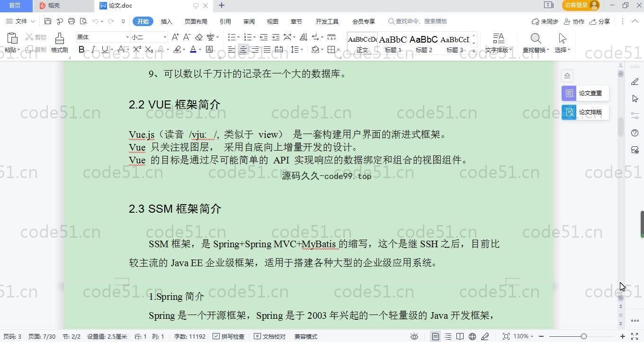This screenshot has width=644, height=342.
Task: Decrease paragraph indent
Action: (x=264, y=37)
